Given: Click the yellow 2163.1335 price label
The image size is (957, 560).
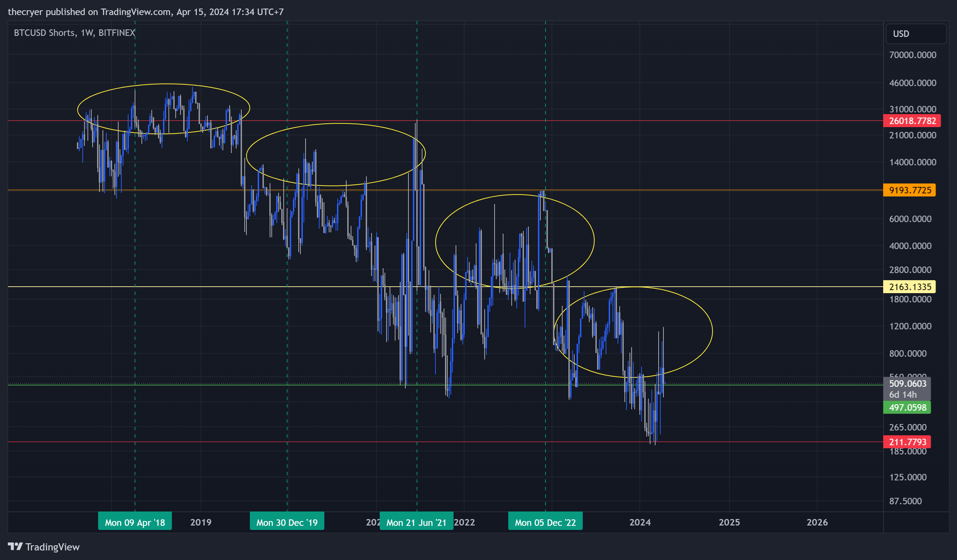Looking at the screenshot, I should coord(909,287).
